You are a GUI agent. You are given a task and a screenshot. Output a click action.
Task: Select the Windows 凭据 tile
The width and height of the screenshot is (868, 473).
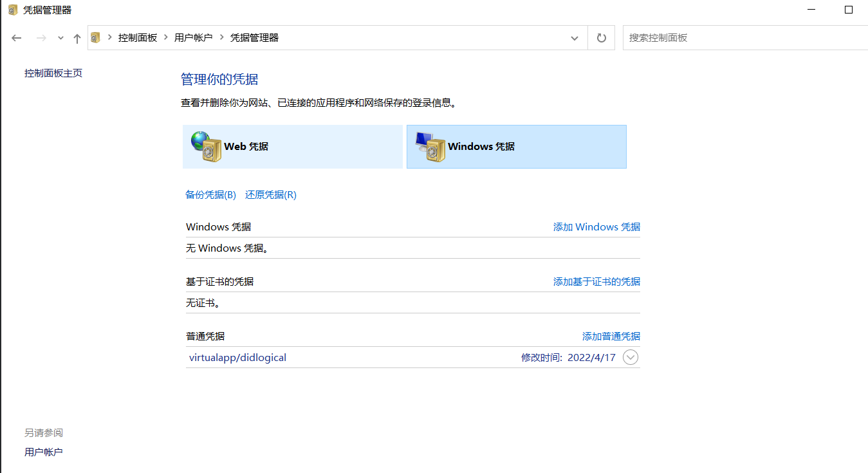(x=517, y=147)
